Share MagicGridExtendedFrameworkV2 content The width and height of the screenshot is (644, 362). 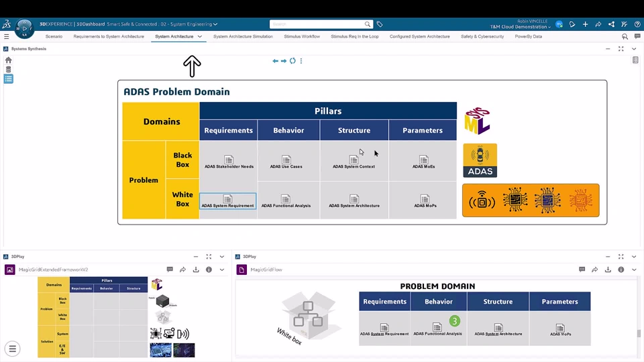point(182,269)
